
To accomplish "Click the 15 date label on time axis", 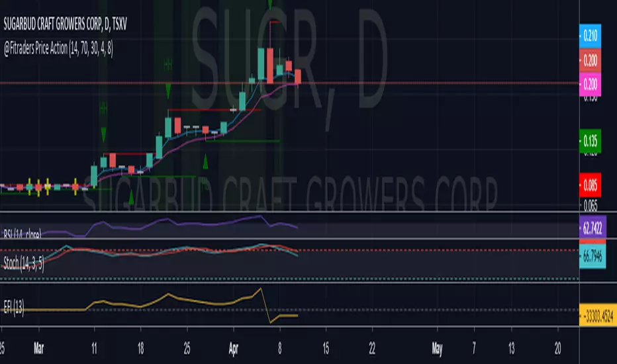I will coord(326,348).
